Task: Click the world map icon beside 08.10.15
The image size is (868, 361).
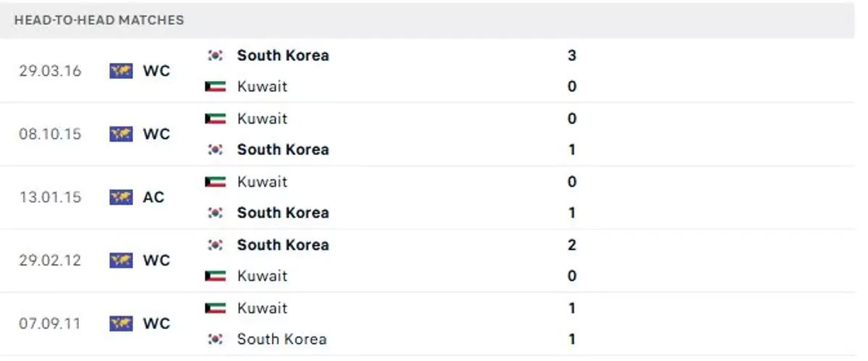Action: [122, 134]
